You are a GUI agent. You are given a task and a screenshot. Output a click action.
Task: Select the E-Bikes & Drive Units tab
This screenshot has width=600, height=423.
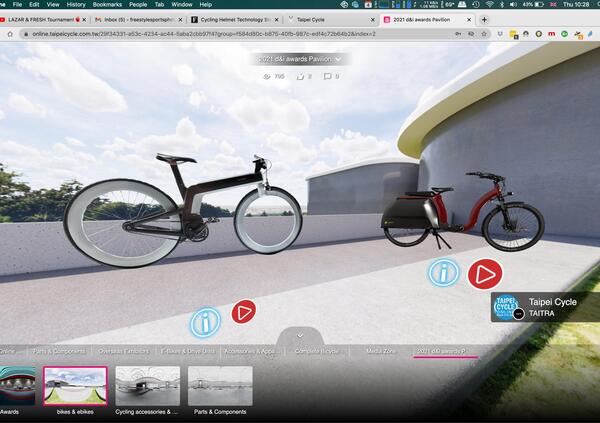click(188, 351)
